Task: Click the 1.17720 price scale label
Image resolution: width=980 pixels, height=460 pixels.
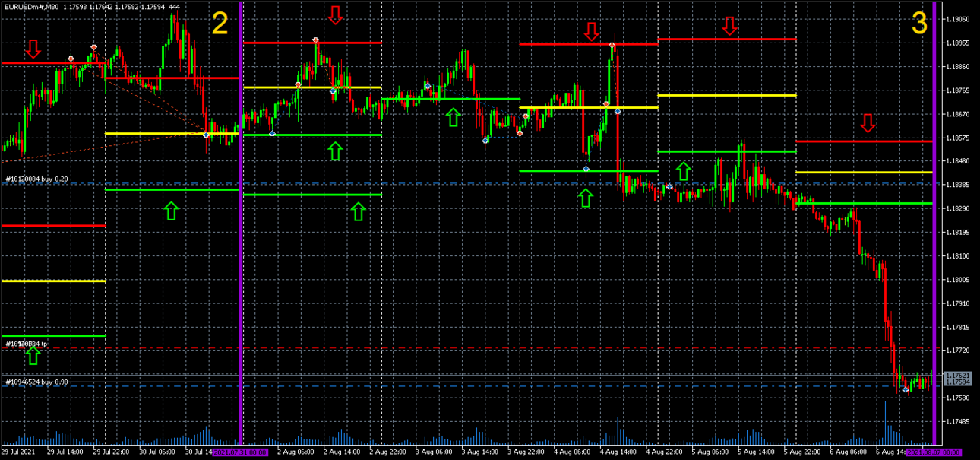Action: 959,351
